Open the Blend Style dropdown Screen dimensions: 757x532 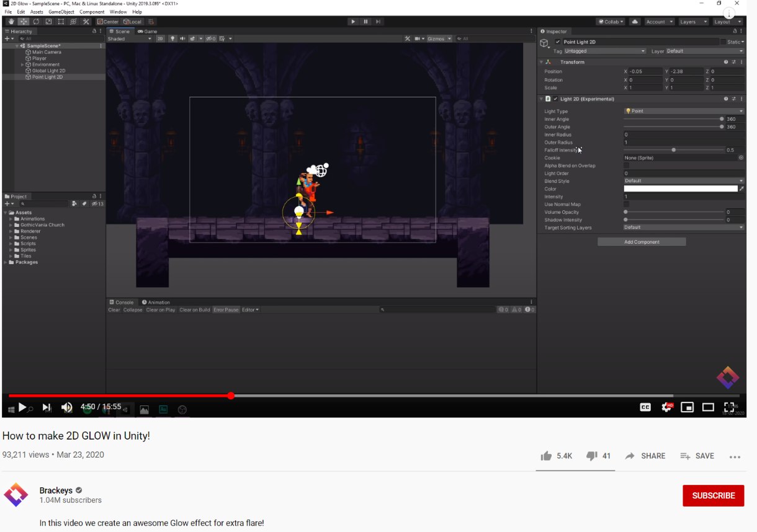pos(684,181)
